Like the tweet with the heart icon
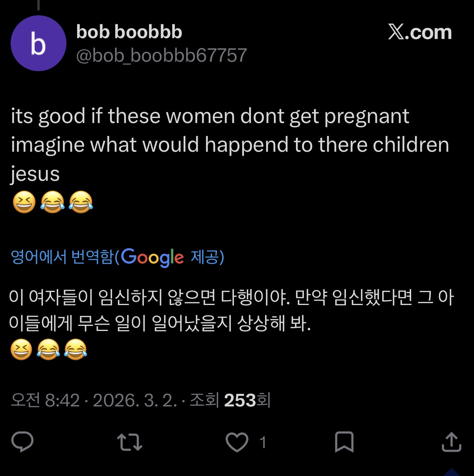The width and height of the screenshot is (474, 476). [237, 442]
